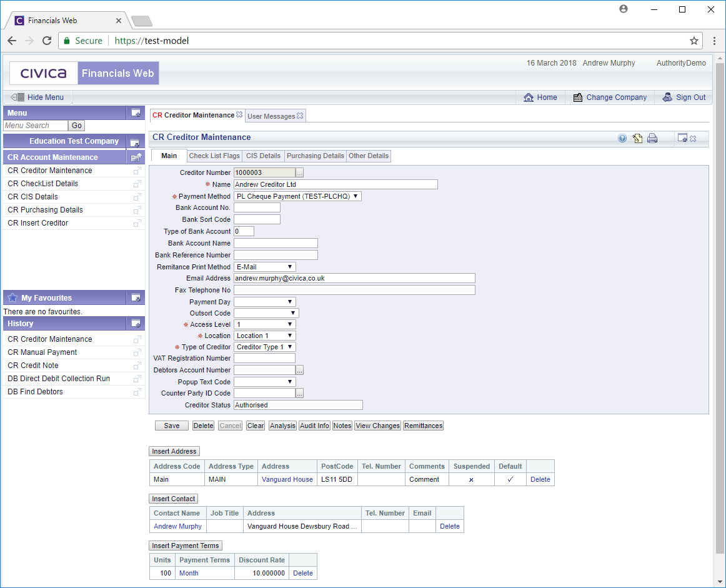The width and height of the screenshot is (726, 588).
Task: Open CR Insert Creditor in new window icon
Action: [137, 223]
